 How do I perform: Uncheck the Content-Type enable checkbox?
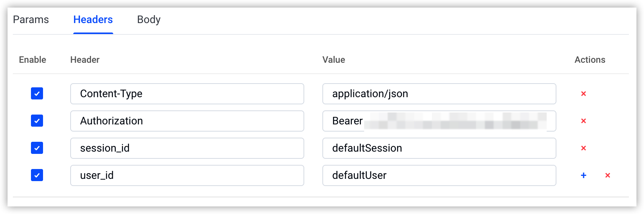37,93
